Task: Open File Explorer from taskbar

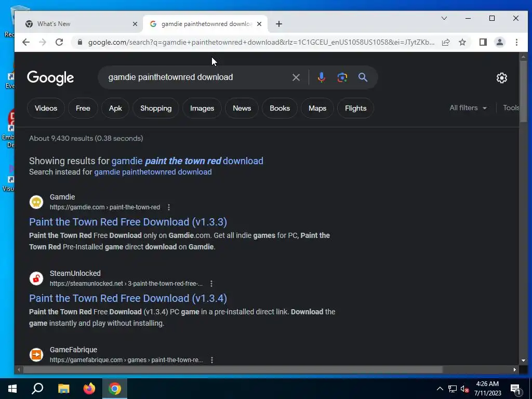Action: (x=63, y=389)
